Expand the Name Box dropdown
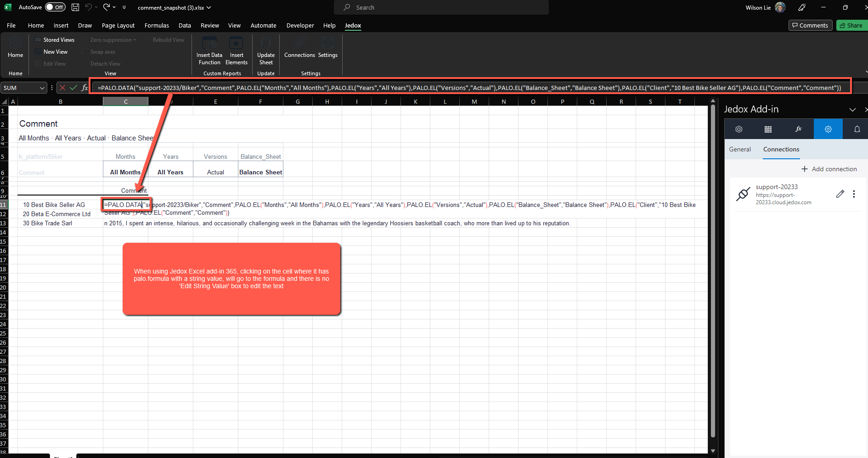This screenshot has width=868, height=458. [42, 88]
